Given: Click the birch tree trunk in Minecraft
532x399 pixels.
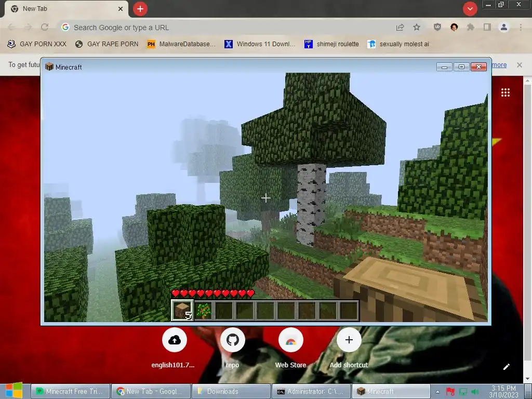Looking at the screenshot, I should [x=311, y=204].
